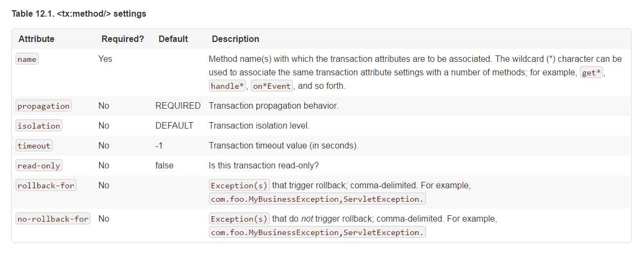Click the Default column header
Image resolution: width=644 pixels, height=255 pixels.
[173, 39]
